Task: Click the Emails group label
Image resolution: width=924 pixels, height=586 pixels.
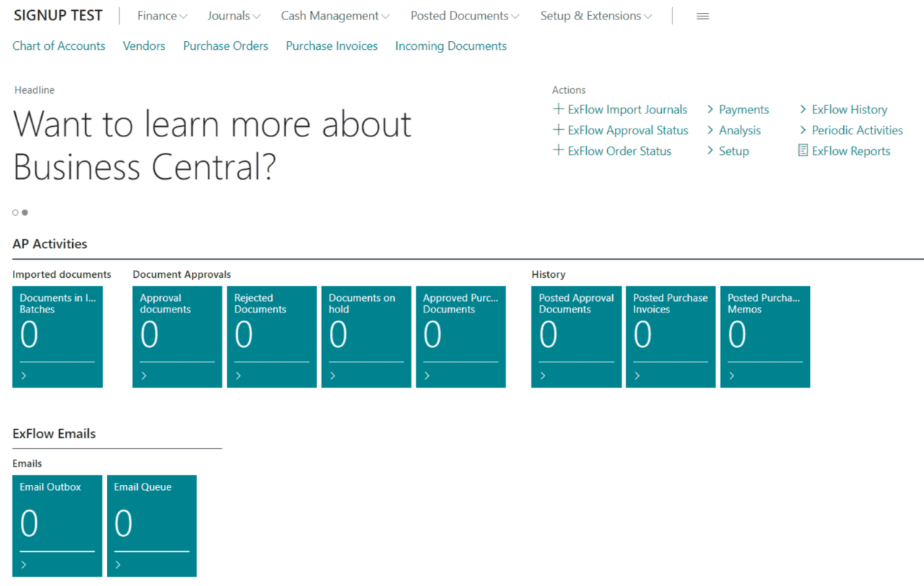Action: (x=27, y=463)
